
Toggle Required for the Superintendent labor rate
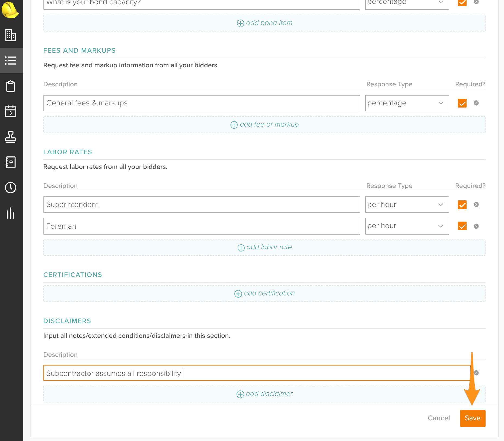pos(462,204)
